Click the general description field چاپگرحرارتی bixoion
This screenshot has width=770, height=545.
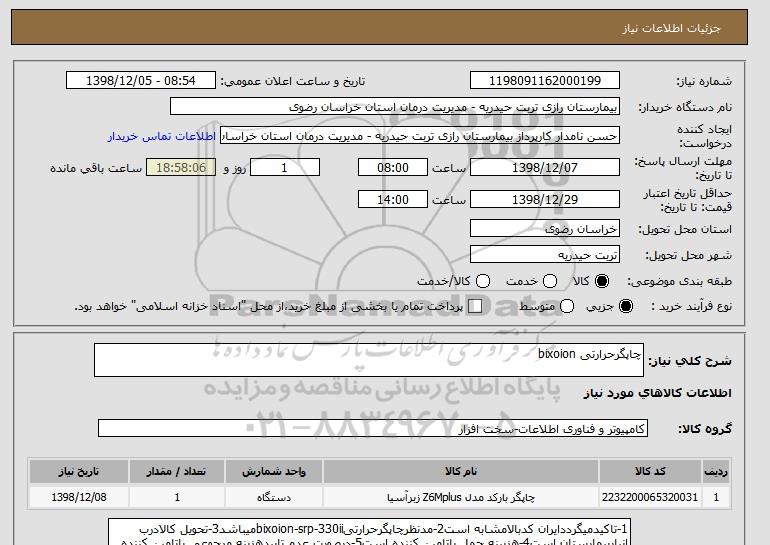(369, 360)
